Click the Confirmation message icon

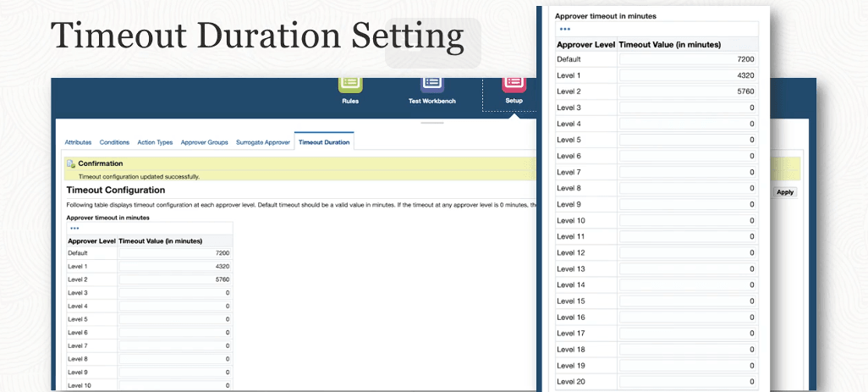[x=71, y=163]
